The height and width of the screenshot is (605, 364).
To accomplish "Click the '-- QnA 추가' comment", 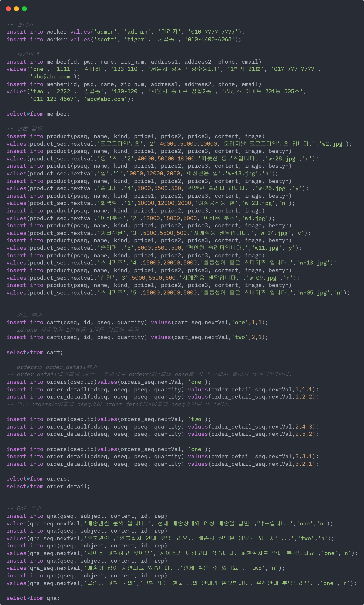I will (24, 508).
